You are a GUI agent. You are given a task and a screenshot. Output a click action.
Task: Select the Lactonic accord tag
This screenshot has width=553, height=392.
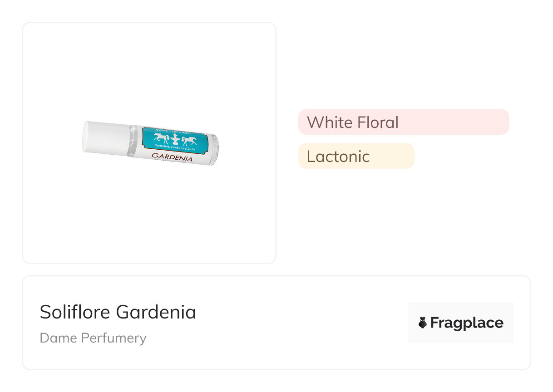338,157
